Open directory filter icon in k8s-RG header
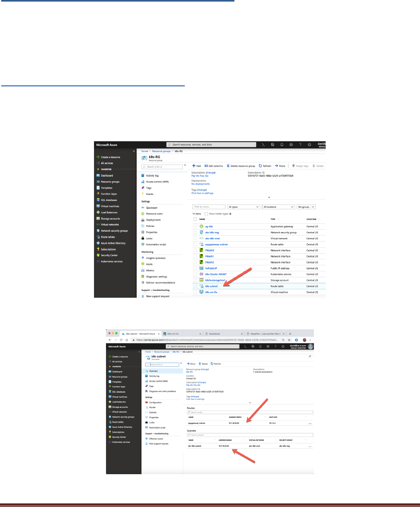Image resolution: width=420 pixels, height=507 pixels. coord(273,145)
